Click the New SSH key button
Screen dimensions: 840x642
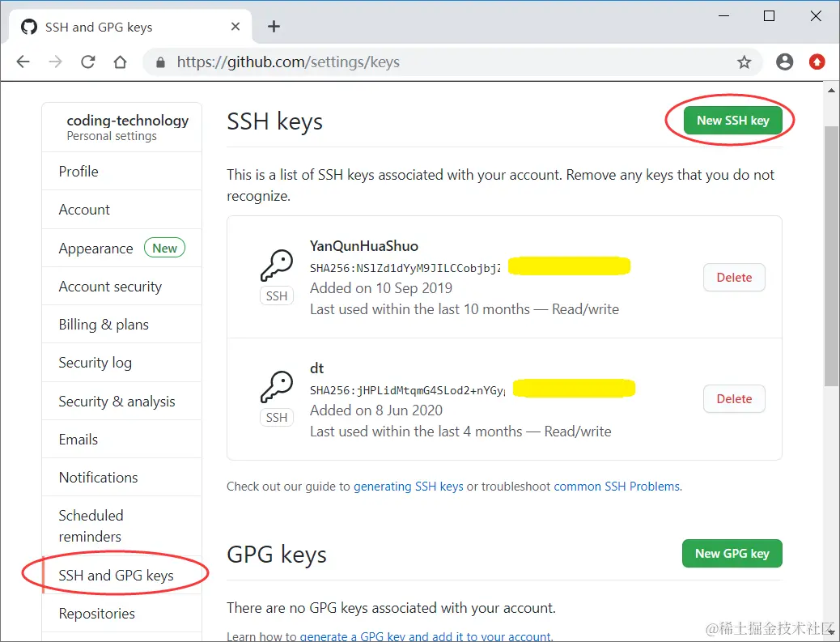tap(732, 121)
